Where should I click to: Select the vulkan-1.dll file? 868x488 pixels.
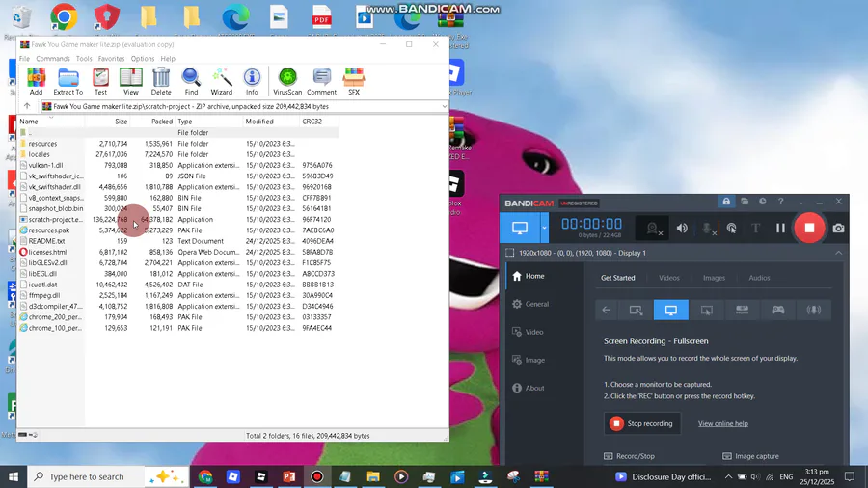178,165
